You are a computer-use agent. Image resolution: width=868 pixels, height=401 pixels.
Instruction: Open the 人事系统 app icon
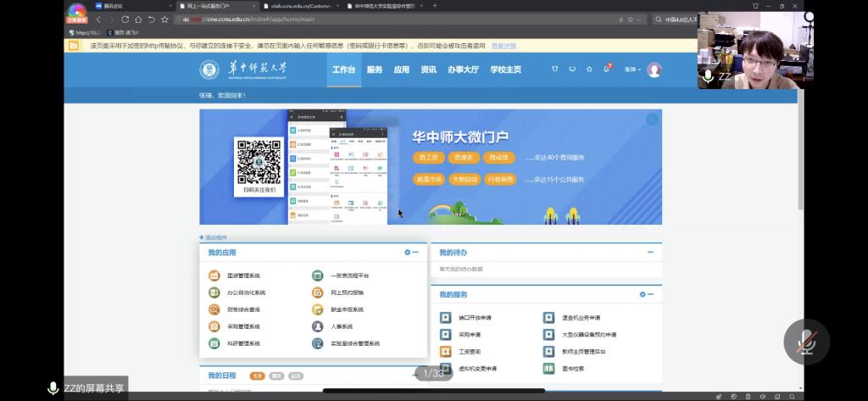pyautogui.click(x=317, y=326)
